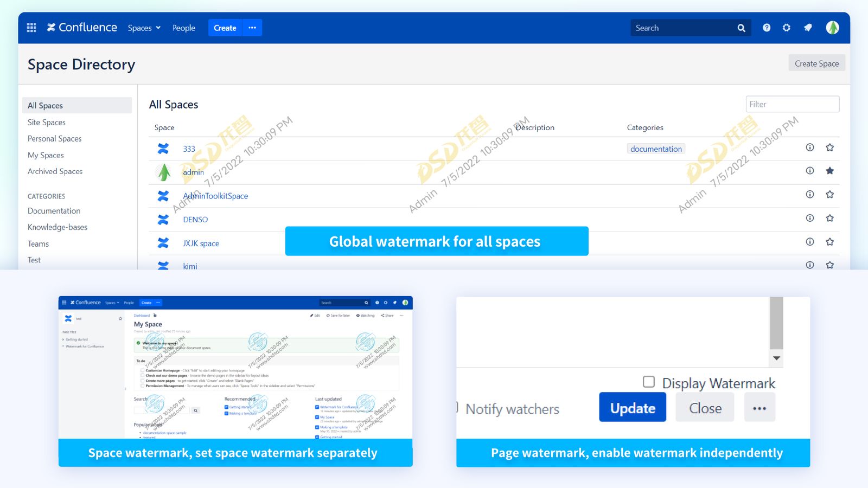Click the scrollbar down arrow

coord(776,358)
